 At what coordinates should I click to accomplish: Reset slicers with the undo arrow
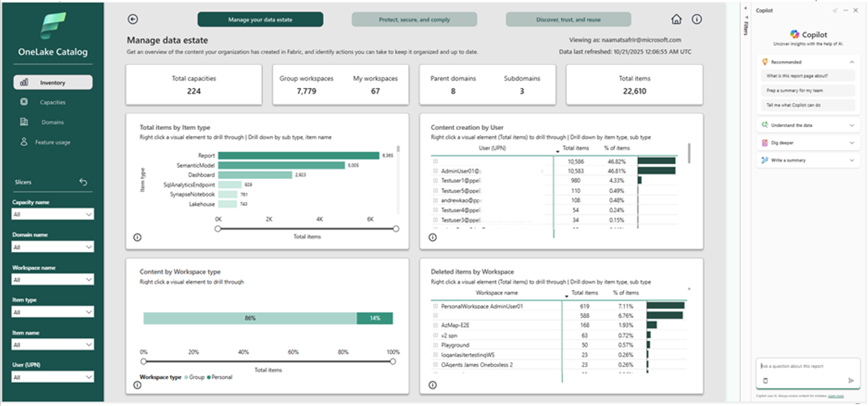(x=83, y=182)
